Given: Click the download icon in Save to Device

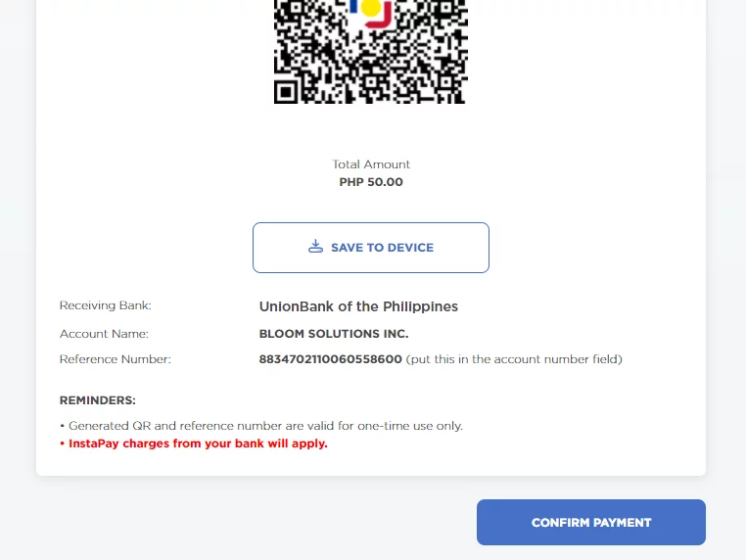Looking at the screenshot, I should pyautogui.click(x=315, y=247).
